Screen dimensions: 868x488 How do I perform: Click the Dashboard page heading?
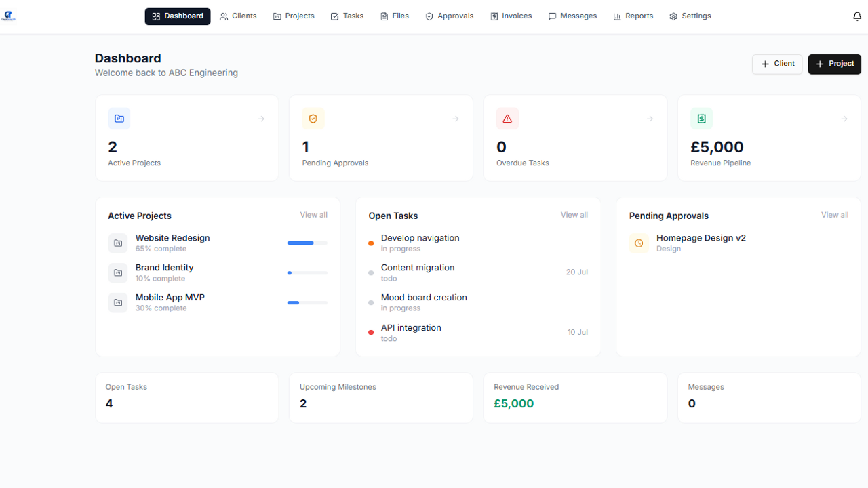(128, 58)
